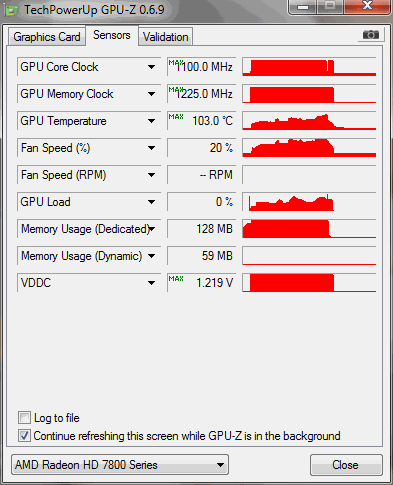Expand the Memory Usage (Dynamic) dropdown
Screen dimensions: 393x485
(151, 256)
